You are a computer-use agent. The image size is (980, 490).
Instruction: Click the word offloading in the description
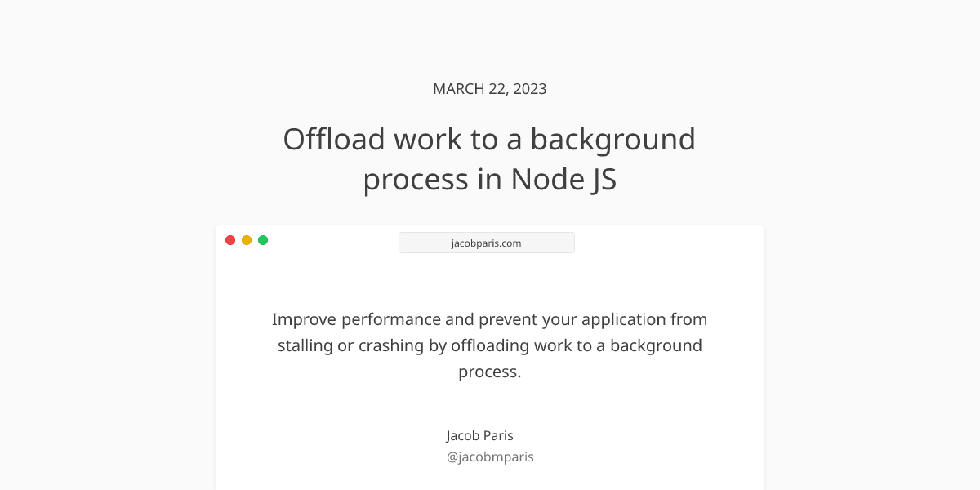pos(490,345)
